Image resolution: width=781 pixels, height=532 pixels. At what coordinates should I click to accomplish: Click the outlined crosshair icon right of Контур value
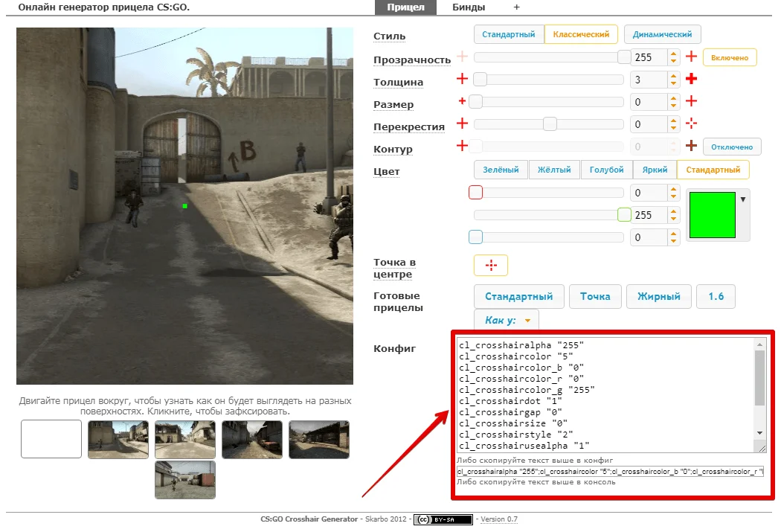click(691, 145)
